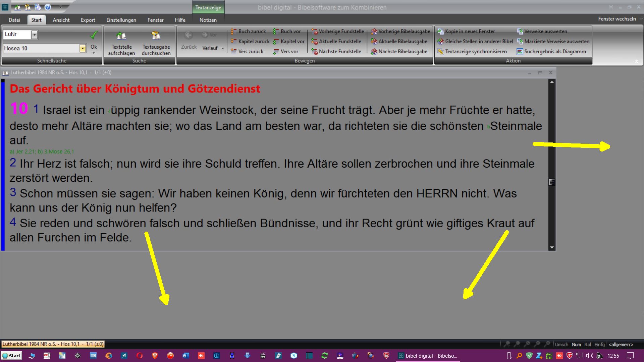Click the help question mark icon
This screenshot has height=362, width=644.
click(48, 7)
